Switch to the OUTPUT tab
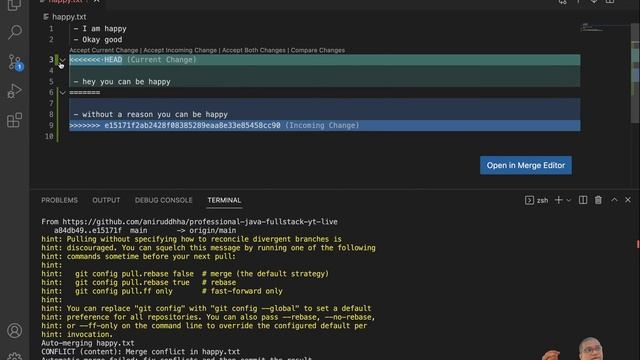 [106, 200]
